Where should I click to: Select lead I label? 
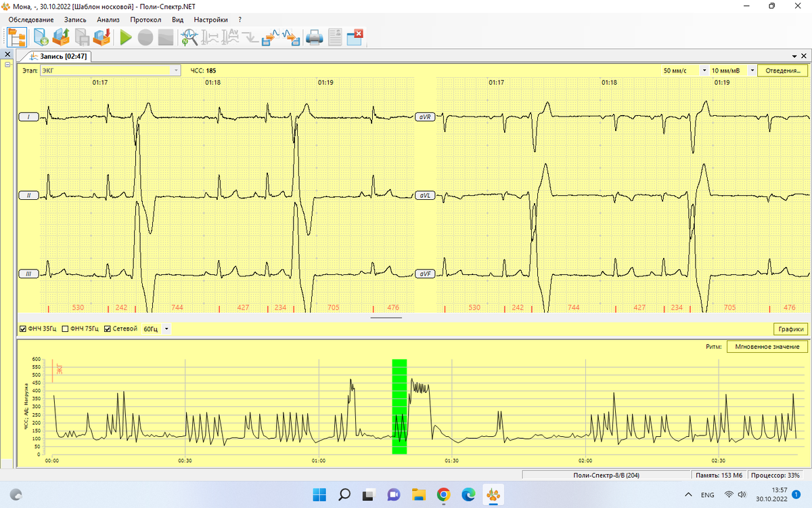tap(28, 117)
